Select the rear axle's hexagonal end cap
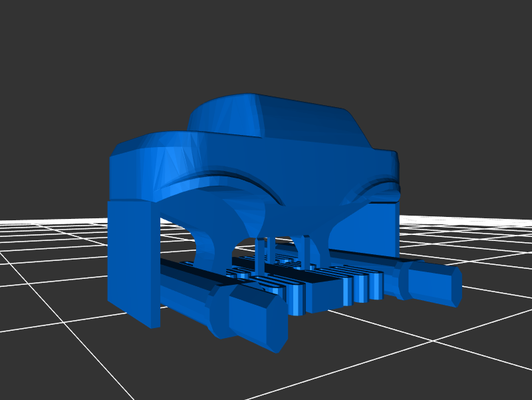The height and width of the screenshot is (400, 532). point(436,283)
